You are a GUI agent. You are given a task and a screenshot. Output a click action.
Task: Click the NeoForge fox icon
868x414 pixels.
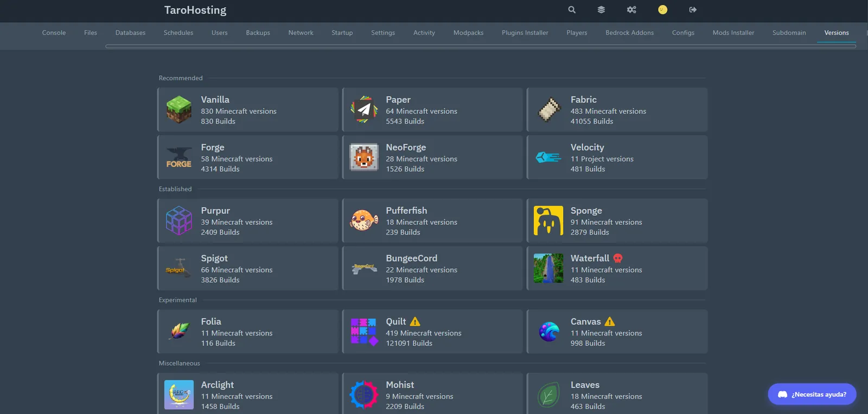click(x=364, y=157)
